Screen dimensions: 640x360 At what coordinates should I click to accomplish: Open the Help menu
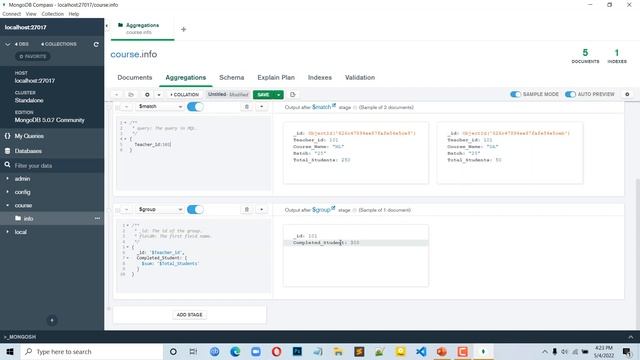(x=74, y=14)
